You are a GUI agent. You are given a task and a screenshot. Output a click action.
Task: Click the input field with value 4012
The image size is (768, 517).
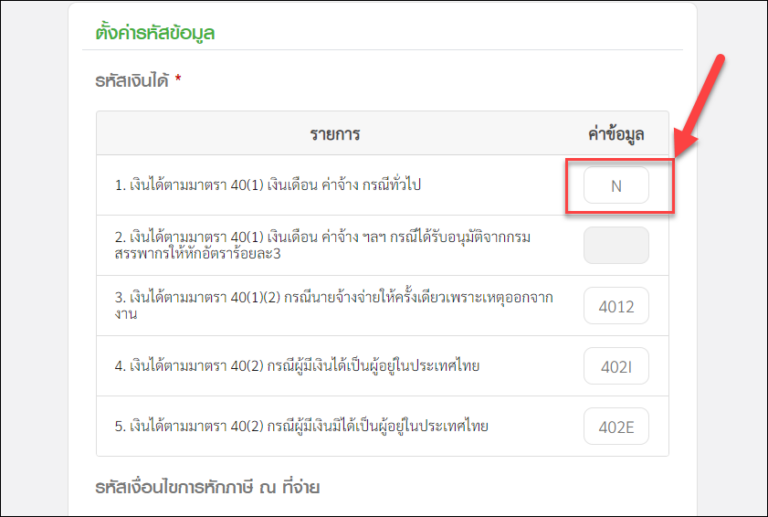tap(616, 306)
